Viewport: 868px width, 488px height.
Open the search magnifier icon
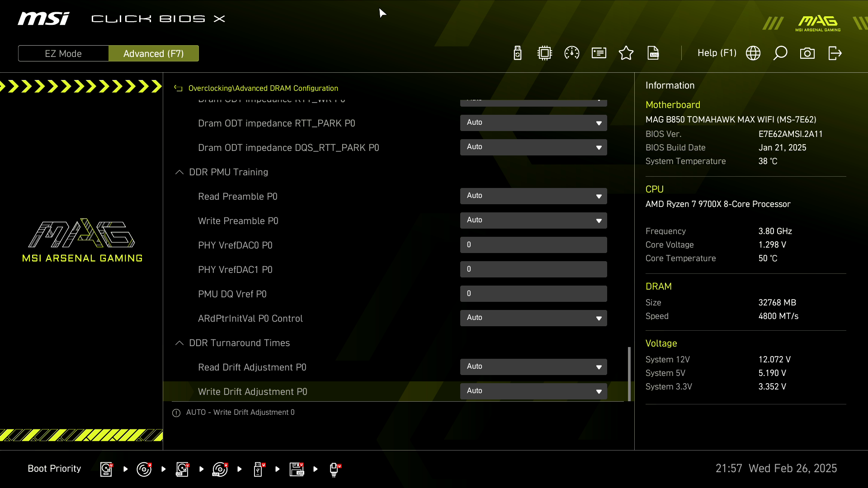[x=780, y=53]
